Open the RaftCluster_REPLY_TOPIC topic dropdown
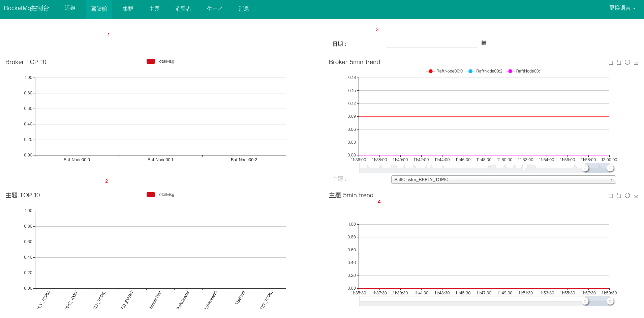Screen dimensions: 644x318 point(503,180)
